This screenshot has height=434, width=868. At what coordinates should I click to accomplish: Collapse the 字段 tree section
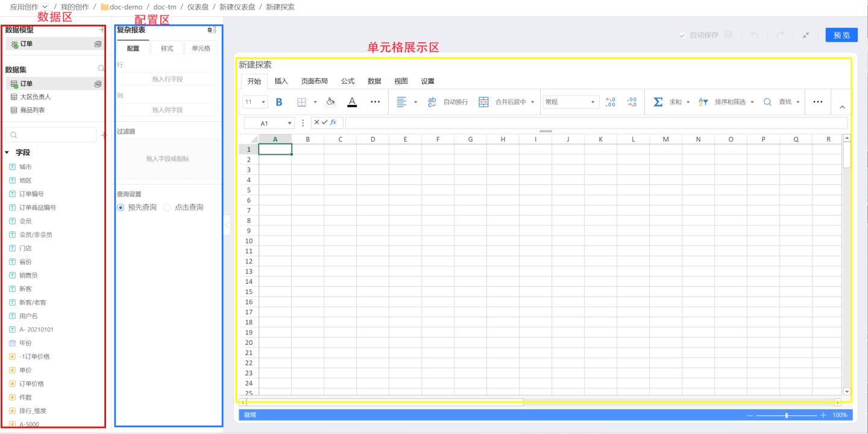tap(7, 153)
